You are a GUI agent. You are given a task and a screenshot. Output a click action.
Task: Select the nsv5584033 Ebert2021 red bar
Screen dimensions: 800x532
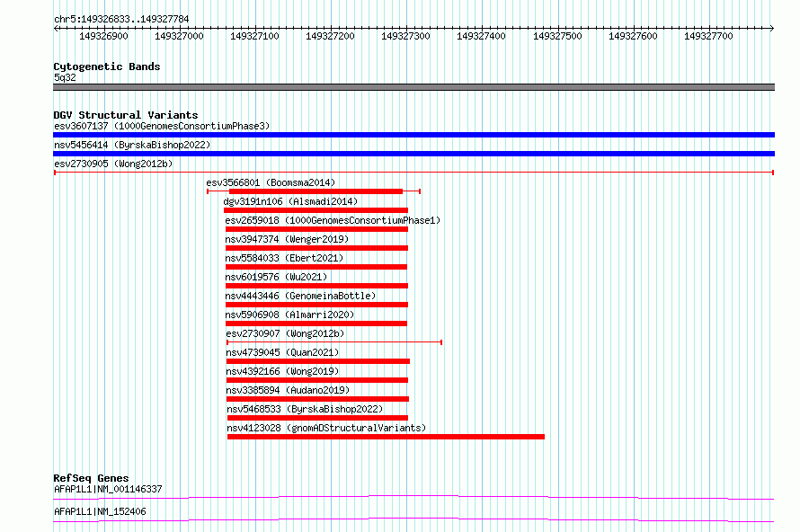(x=316, y=267)
